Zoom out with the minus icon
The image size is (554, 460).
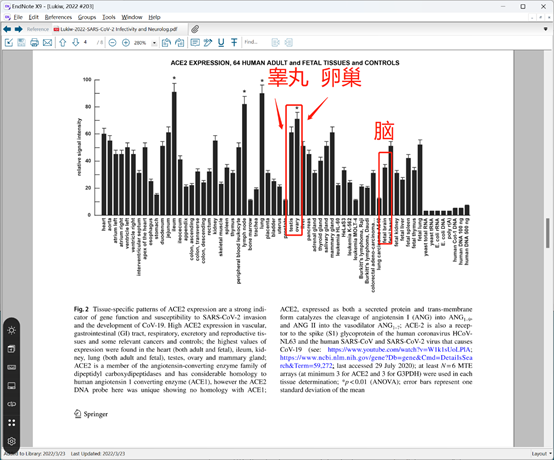[112, 43]
